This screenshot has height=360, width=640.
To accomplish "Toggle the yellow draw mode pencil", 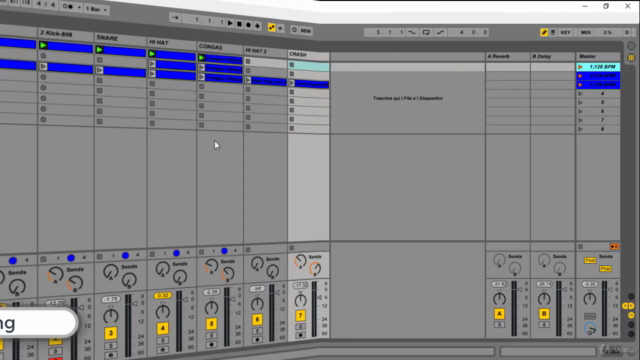I will [544, 32].
